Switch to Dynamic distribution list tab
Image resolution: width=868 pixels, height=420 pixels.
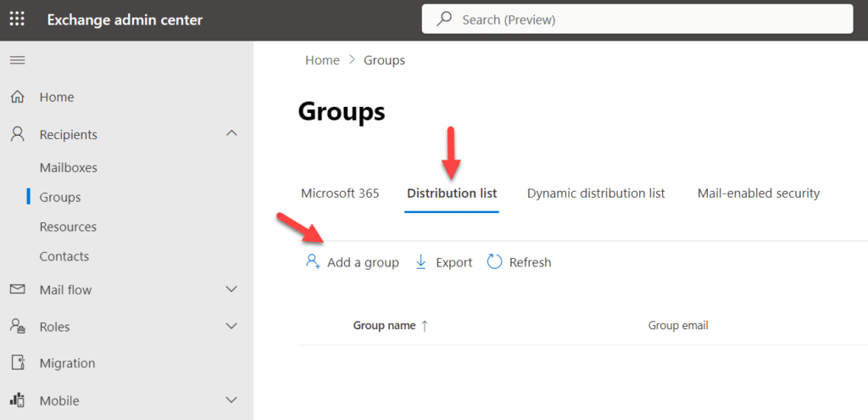[596, 193]
